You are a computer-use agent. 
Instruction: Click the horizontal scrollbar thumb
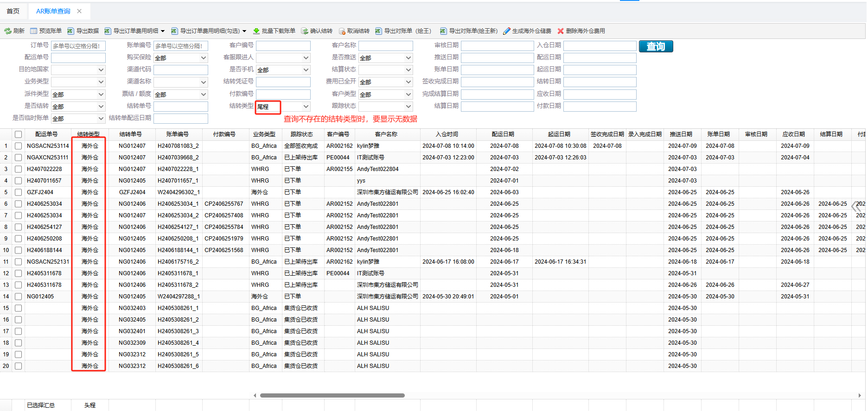tap(332, 395)
